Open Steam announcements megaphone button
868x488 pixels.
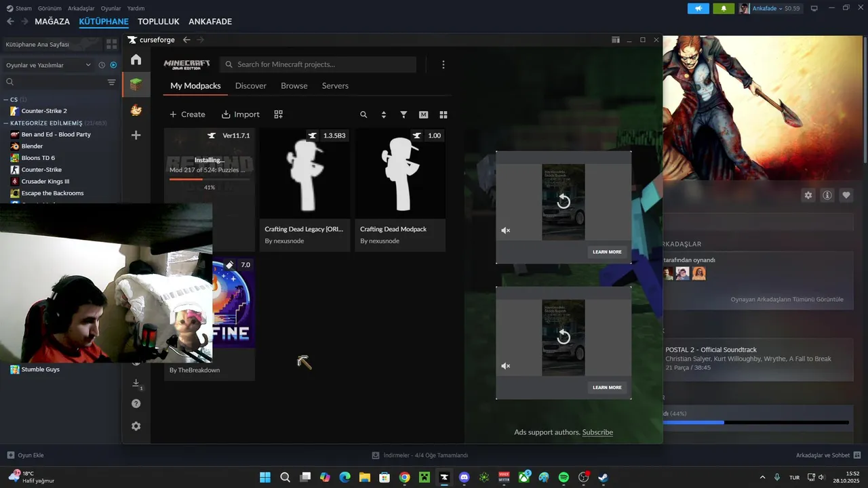click(x=698, y=8)
